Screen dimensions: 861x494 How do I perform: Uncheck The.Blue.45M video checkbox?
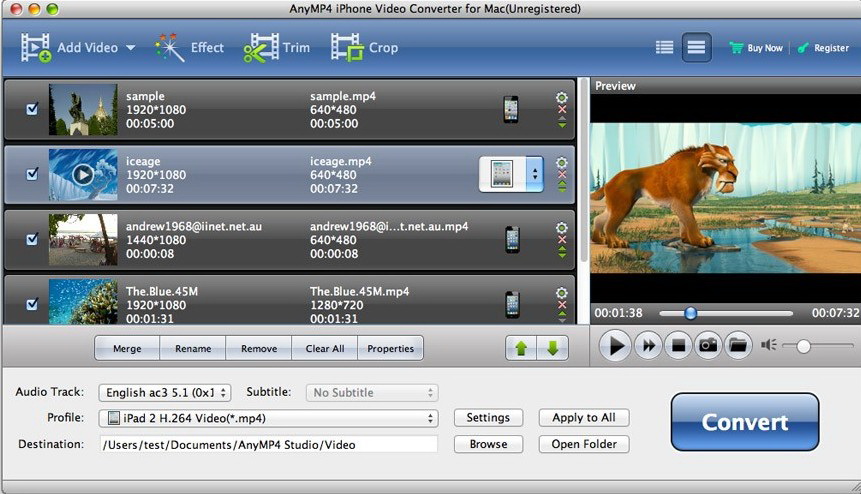click(x=32, y=304)
